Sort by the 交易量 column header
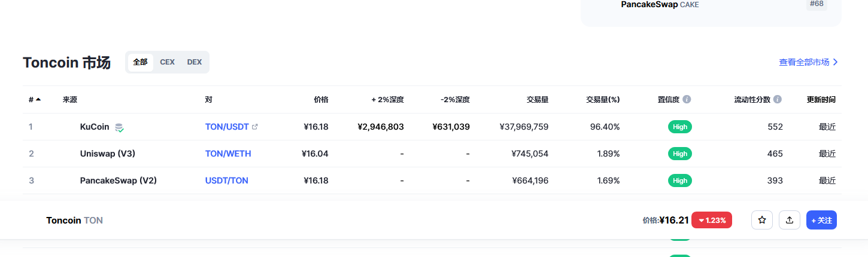This screenshot has height=257, width=868. tap(538, 99)
